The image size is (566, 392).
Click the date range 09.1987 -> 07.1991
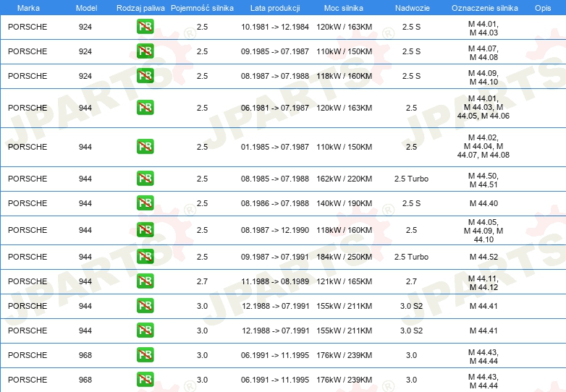[x=275, y=257]
